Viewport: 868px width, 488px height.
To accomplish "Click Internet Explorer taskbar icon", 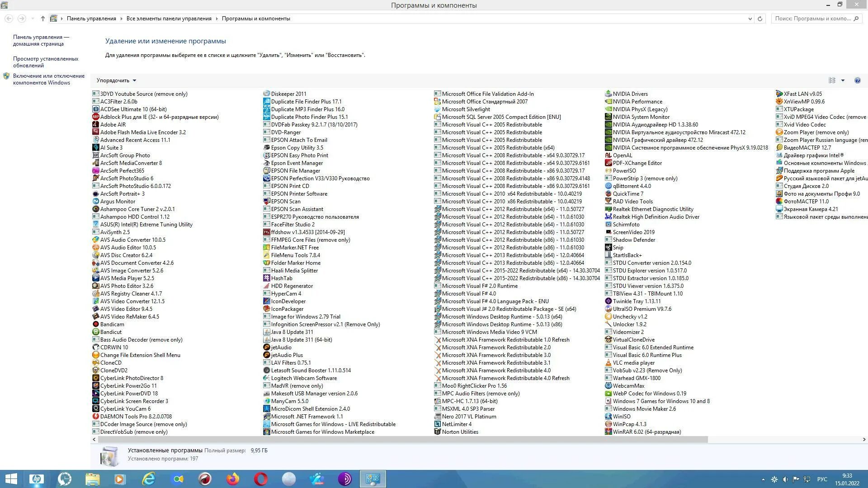I will point(149,479).
